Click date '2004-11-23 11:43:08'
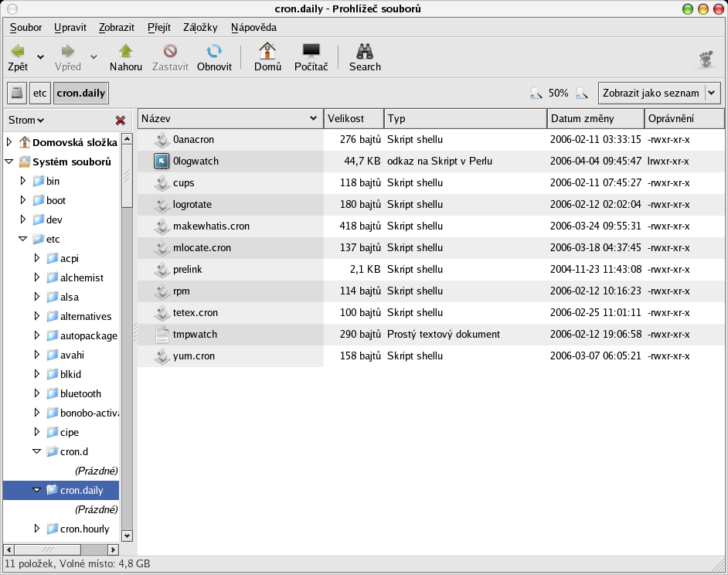Image resolution: width=728 pixels, height=575 pixels. coord(596,270)
